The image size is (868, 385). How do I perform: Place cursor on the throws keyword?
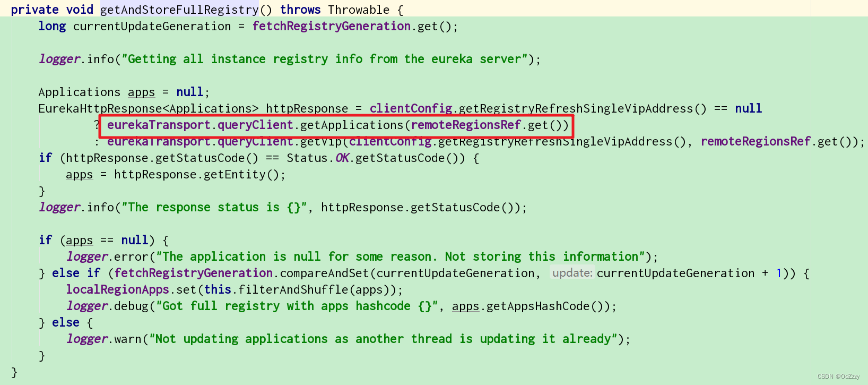pos(300,10)
